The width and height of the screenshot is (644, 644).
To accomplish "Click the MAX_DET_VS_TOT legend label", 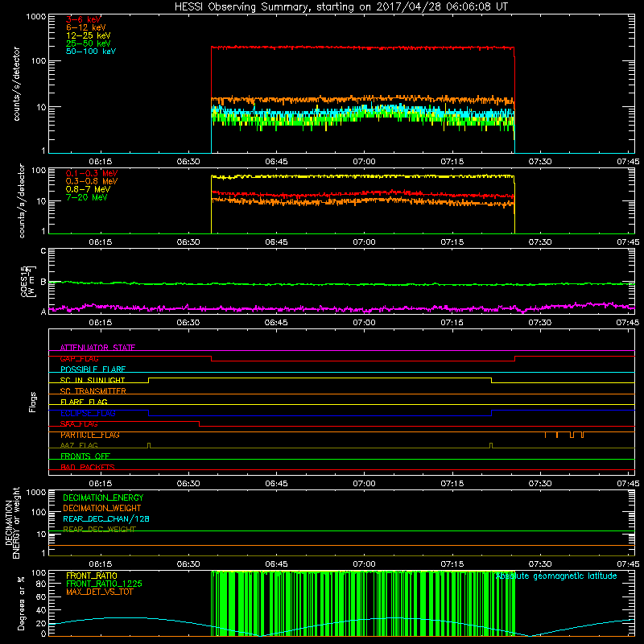I will [99, 592].
